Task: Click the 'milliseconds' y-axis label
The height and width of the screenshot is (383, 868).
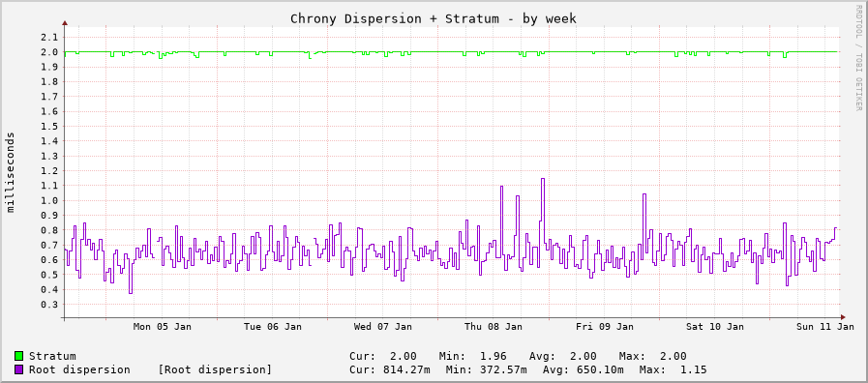Action: (11, 172)
